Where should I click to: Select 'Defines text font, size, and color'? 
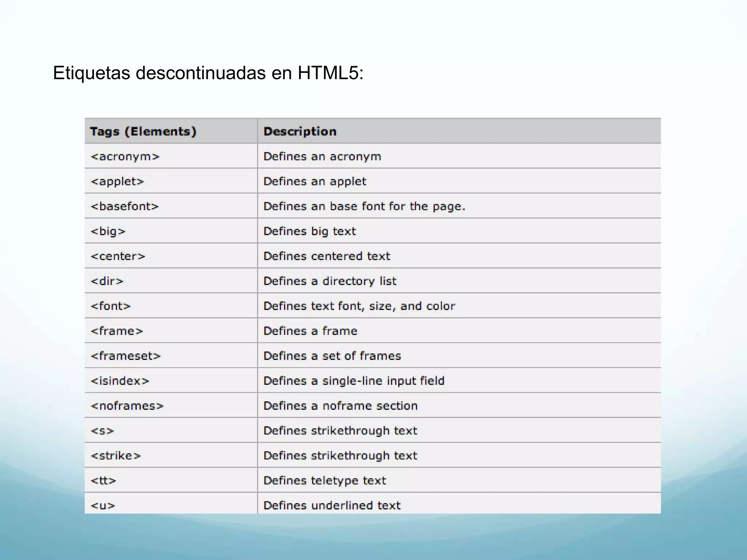coord(359,306)
